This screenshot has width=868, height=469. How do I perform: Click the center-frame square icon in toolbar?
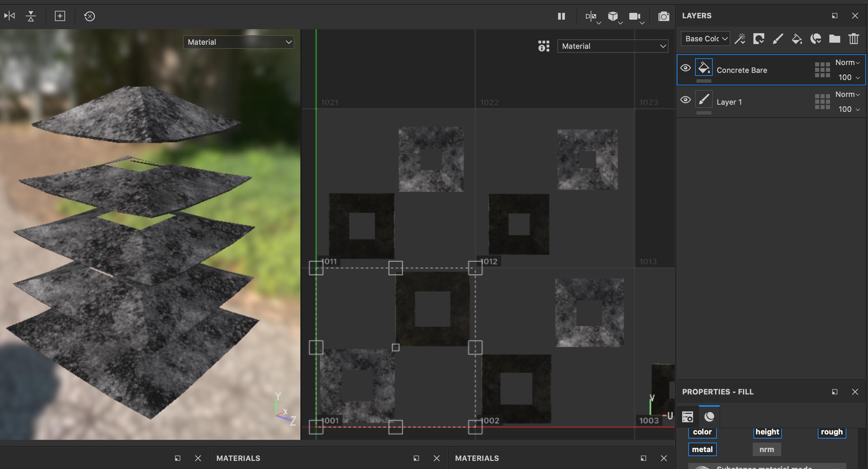[x=60, y=16]
